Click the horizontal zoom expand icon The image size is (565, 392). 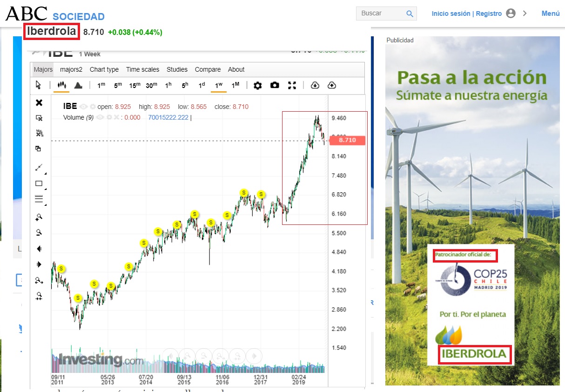coord(39,281)
